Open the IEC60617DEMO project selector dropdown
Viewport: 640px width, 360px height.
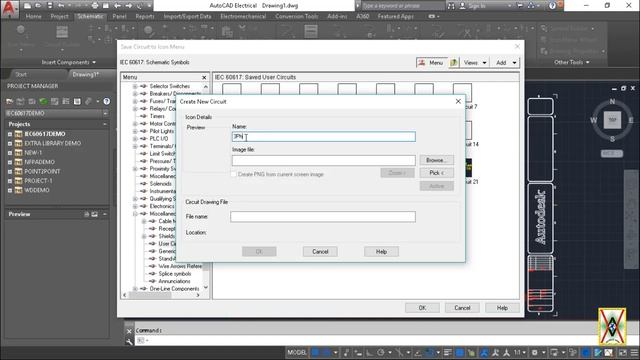[x=105, y=113]
